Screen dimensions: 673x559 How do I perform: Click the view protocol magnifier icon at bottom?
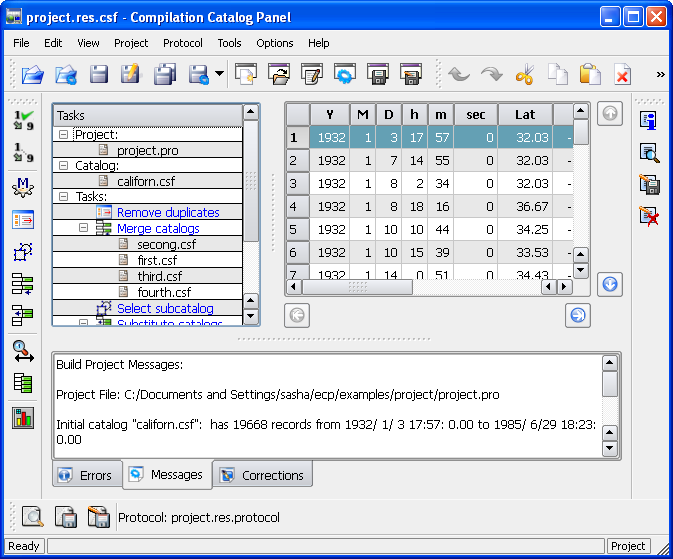point(33,516)
